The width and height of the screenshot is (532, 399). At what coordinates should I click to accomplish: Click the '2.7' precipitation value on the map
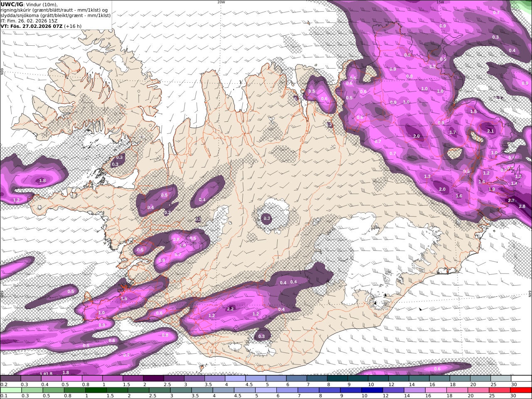[511, 200]
